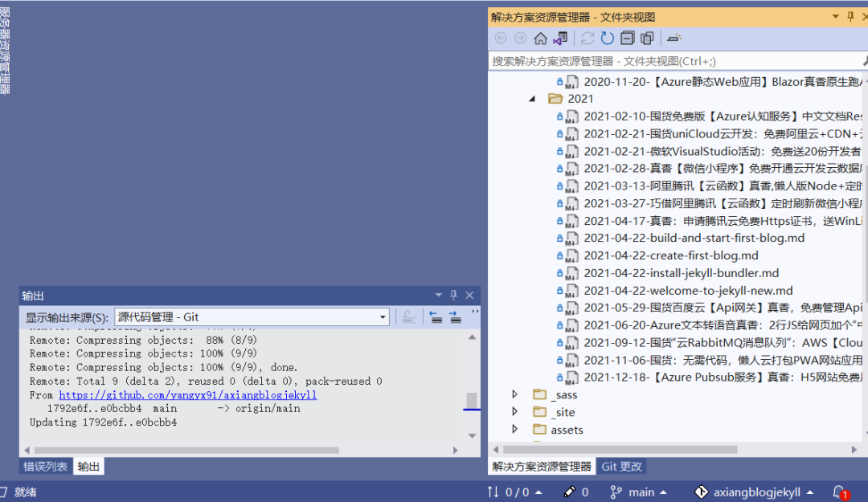Viewport: 868px width, 502px height.
Task: Select 2021-04-22-welcome-to-jekyll-new.md file
Action: click(688, 291)
